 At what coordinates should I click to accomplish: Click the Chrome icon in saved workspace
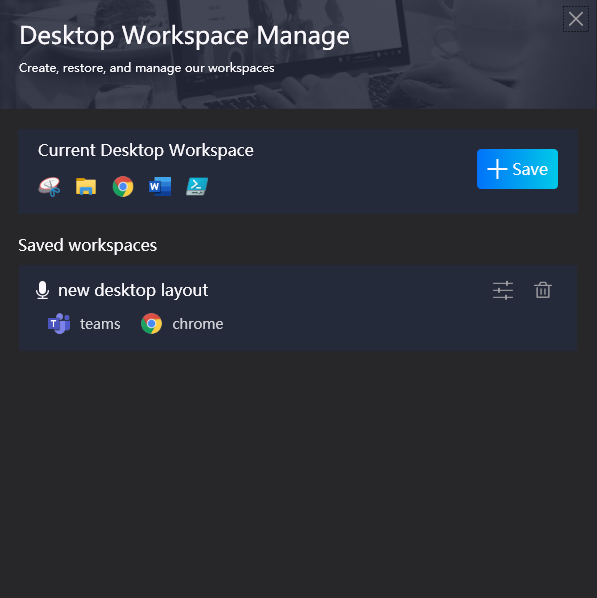pyautogui.click(x=151, y=324)
